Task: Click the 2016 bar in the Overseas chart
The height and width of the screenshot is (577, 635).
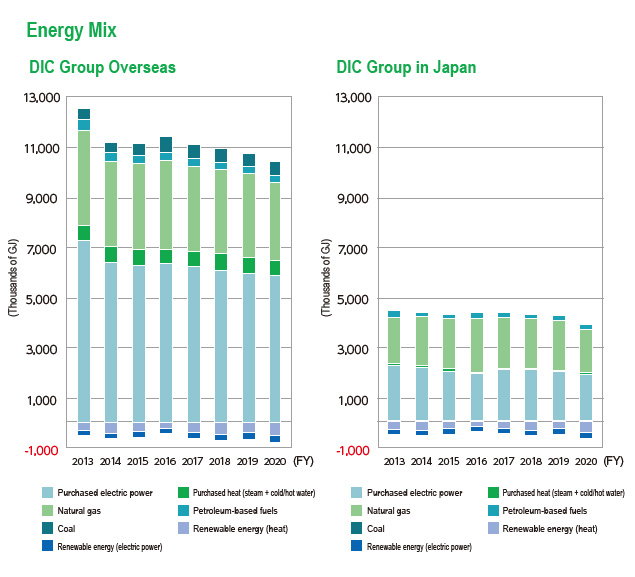Action: click(x=166, y=285)
